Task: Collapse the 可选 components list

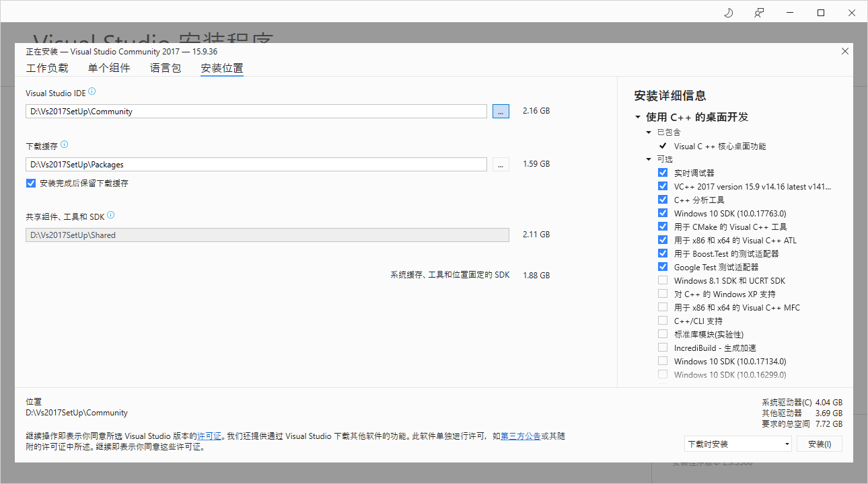Action: 649,159
